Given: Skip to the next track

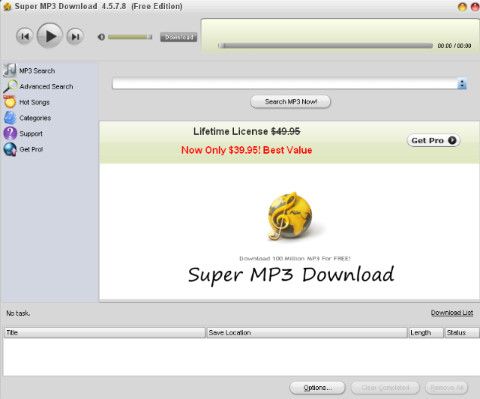Looking at the screenshot, I should tap(75, 36).
